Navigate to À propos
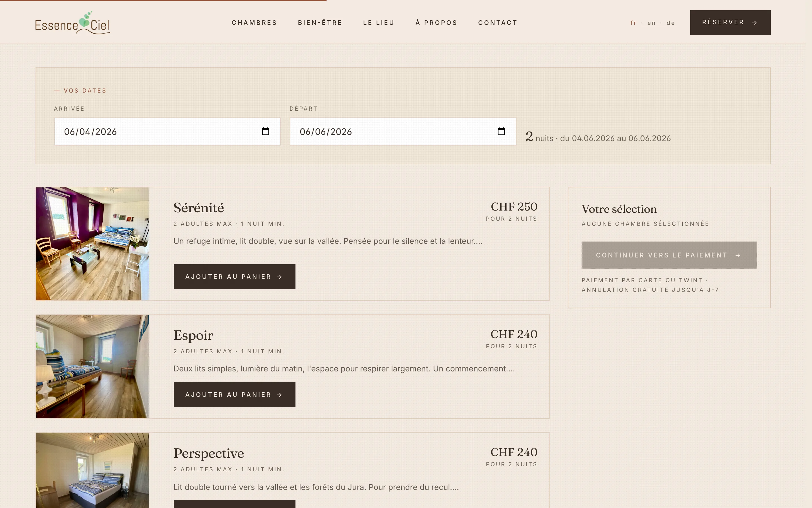812x508 pixels. tap(436, 23)
